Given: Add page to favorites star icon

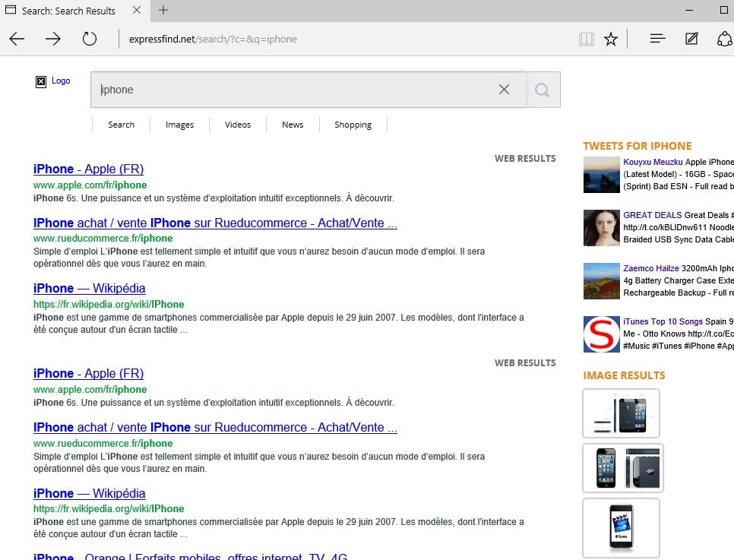Looking at the screenshot, I should tap(611, 39).
